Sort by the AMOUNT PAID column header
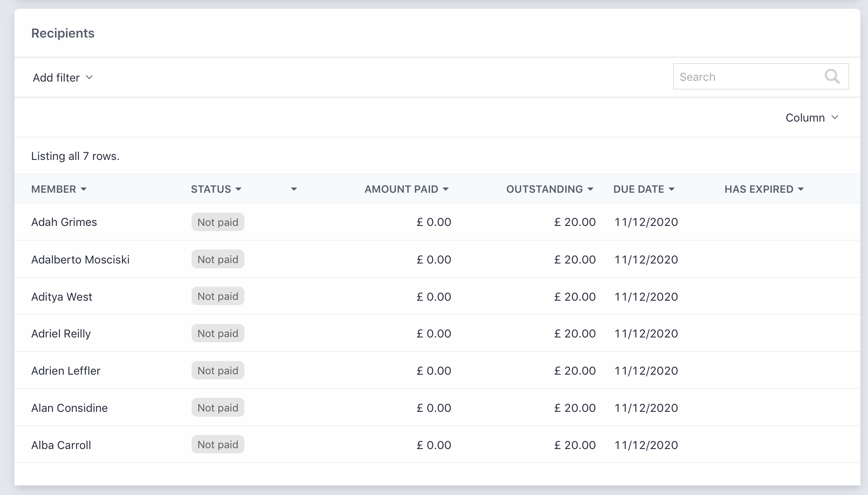Screen dimensions: 868x495 (x=406, y=189)
